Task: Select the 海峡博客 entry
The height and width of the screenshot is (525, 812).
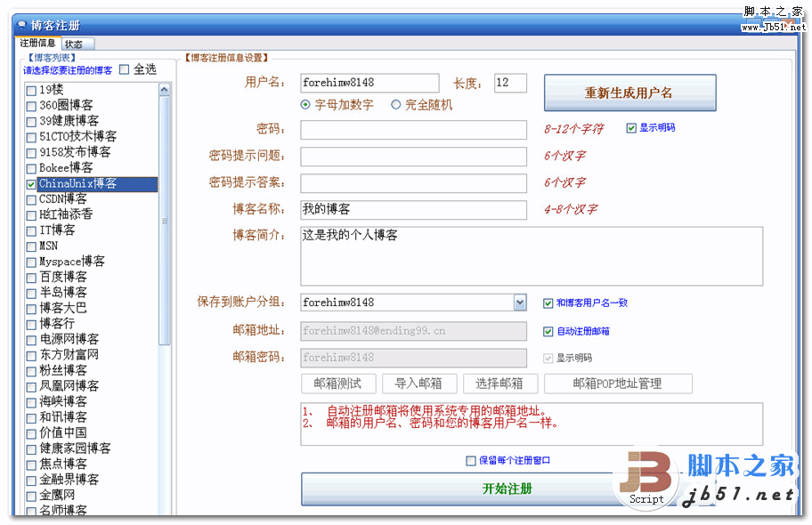Action: tap(63, 402)
